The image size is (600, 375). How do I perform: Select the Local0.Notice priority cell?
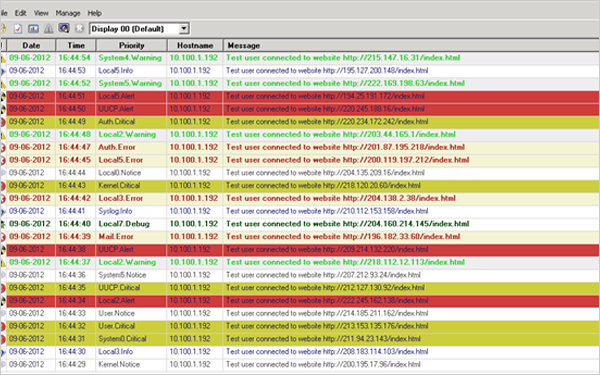point(131,173)
